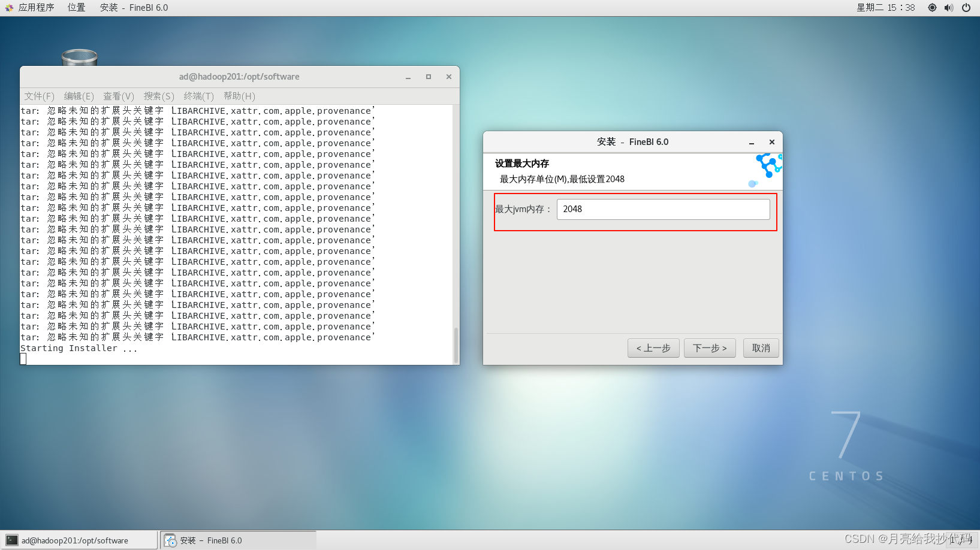Open terminal 文件(F) menu

tap(39, 96)
